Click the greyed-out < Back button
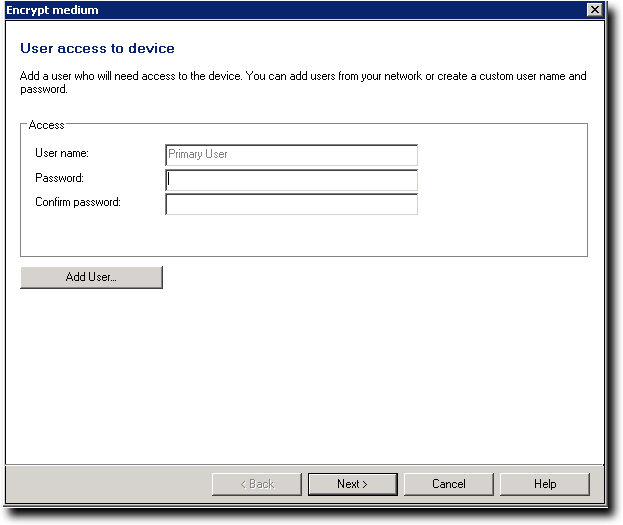The image size is (623, 525). 256,484
